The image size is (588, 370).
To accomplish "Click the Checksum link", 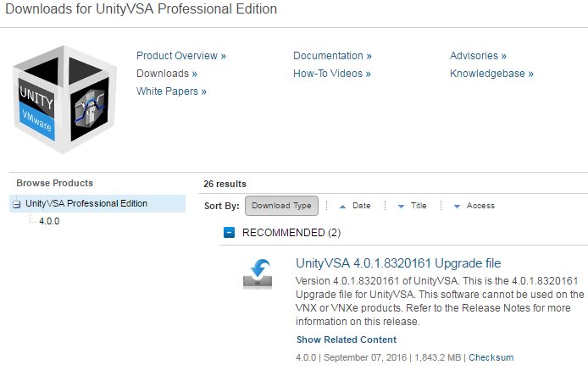I will point(491,357).
